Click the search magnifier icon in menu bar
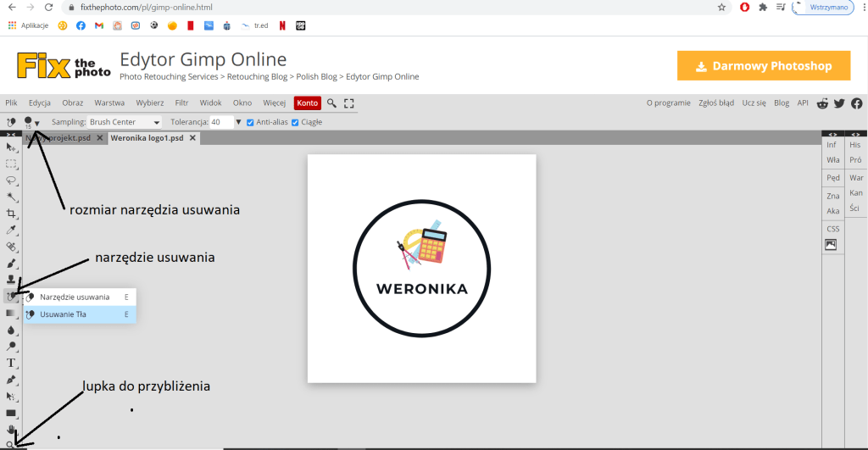Image resolution: width=868 pixels, height=450 pixels. point(332,103)
